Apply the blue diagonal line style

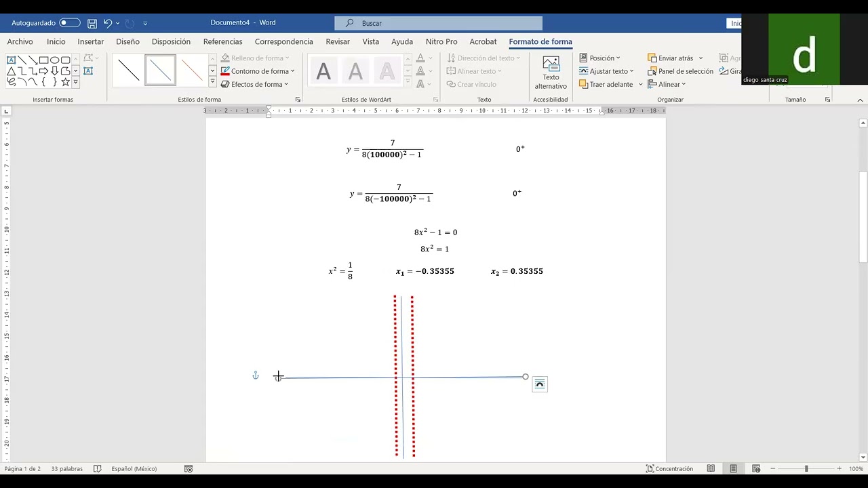(x=160, y=70)
